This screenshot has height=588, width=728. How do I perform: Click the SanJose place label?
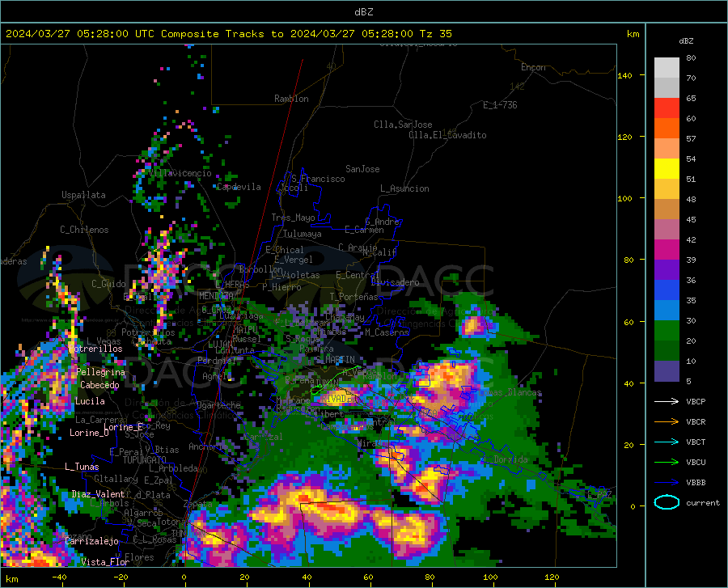[362, 169]
